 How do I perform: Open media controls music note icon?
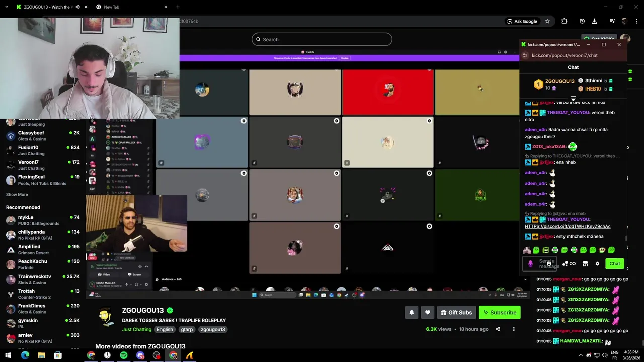(612, 21)
